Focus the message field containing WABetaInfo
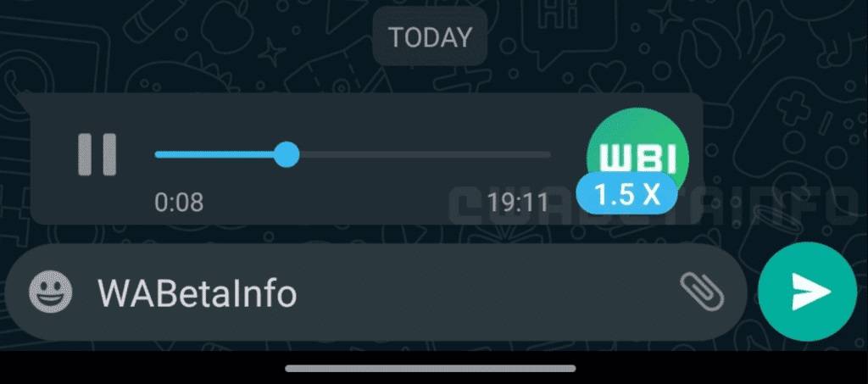The height and width of the screenshot is (384, 868). (x=375, y=292)
